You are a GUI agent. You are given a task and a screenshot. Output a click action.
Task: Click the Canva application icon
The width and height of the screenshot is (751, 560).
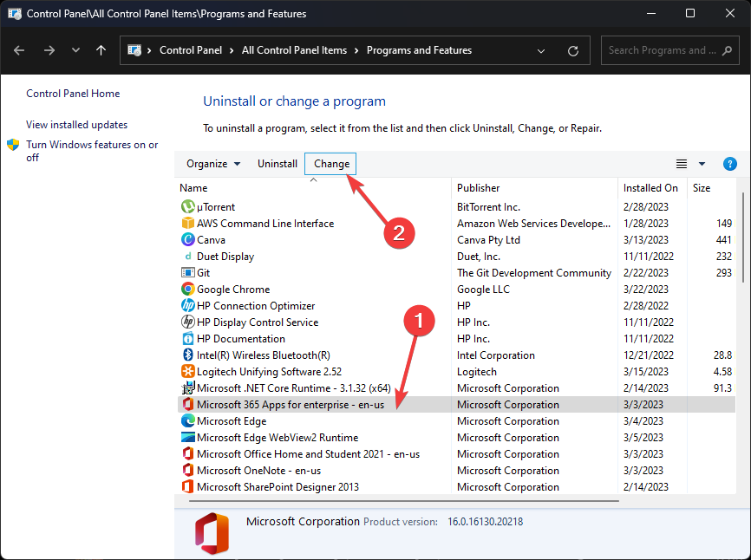click(x=187, y=240)
